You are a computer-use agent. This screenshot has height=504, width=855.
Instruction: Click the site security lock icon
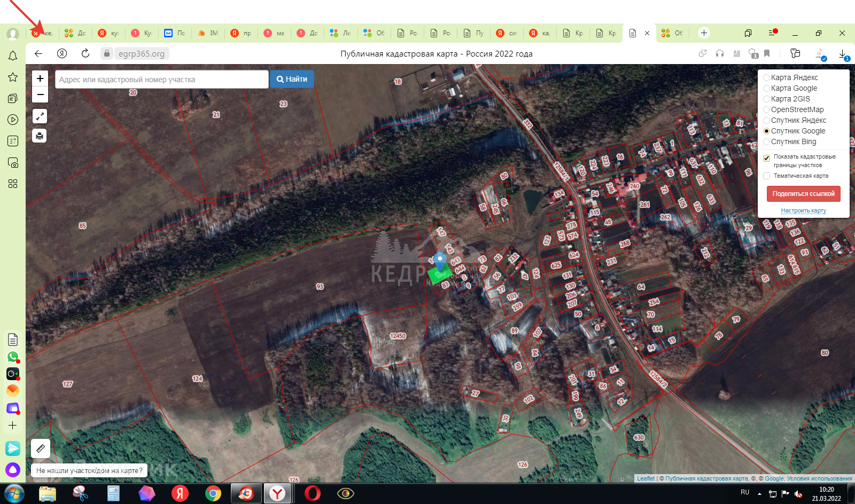(107, 53)
